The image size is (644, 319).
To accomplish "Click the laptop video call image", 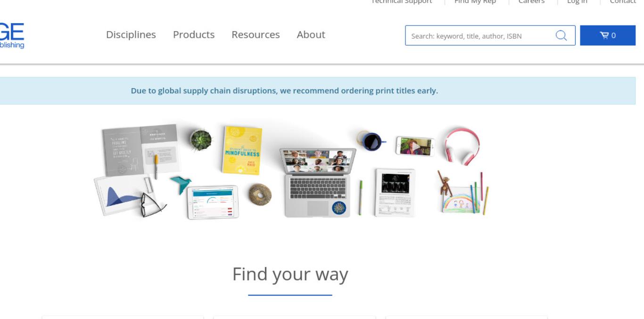I will coord(318,183).
